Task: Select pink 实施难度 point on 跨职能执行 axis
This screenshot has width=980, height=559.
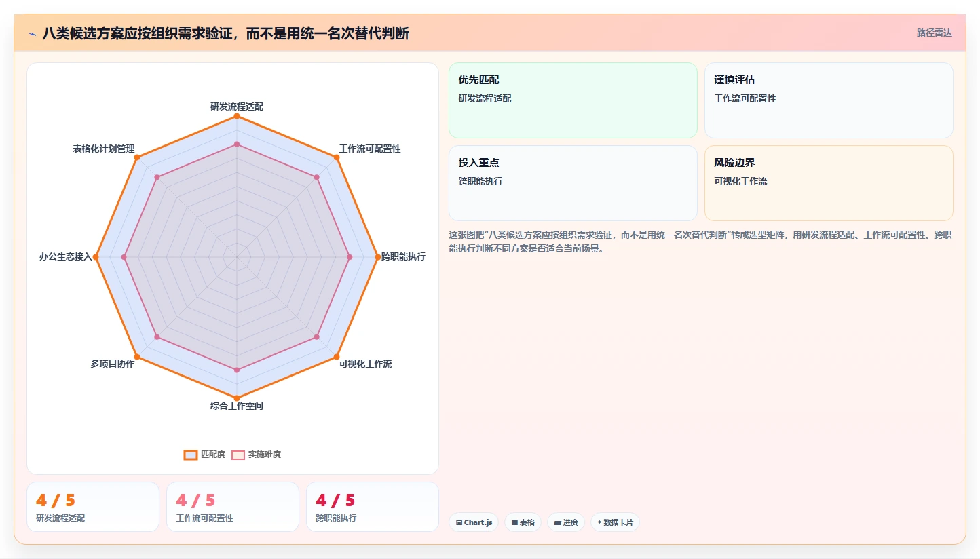Action: [350, 257]
